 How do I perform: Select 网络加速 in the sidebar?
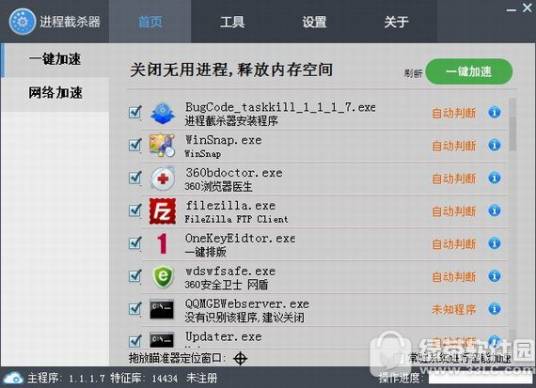pyautogui.click(x=55, y=93)
